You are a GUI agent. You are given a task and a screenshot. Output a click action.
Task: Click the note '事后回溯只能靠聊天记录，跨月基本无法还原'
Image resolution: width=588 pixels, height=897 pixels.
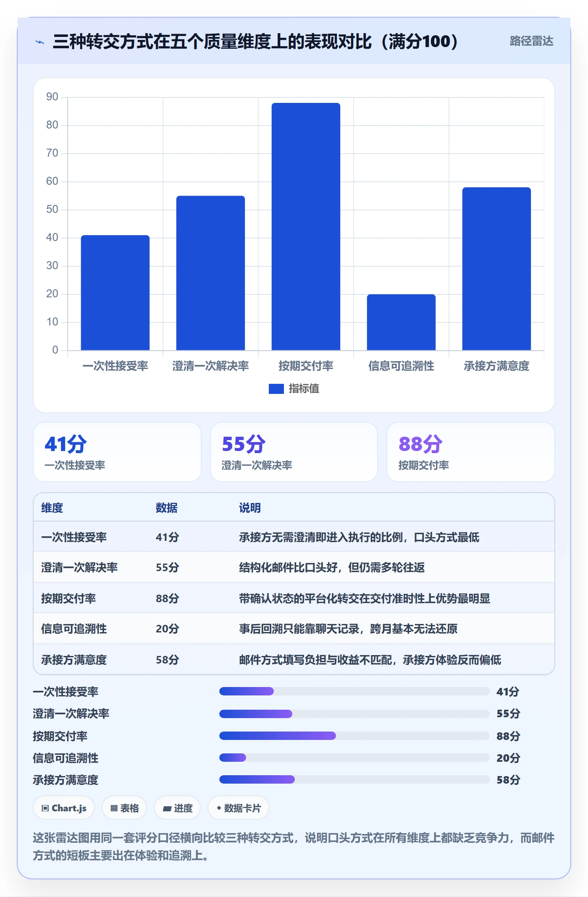[x=348, y=629]
